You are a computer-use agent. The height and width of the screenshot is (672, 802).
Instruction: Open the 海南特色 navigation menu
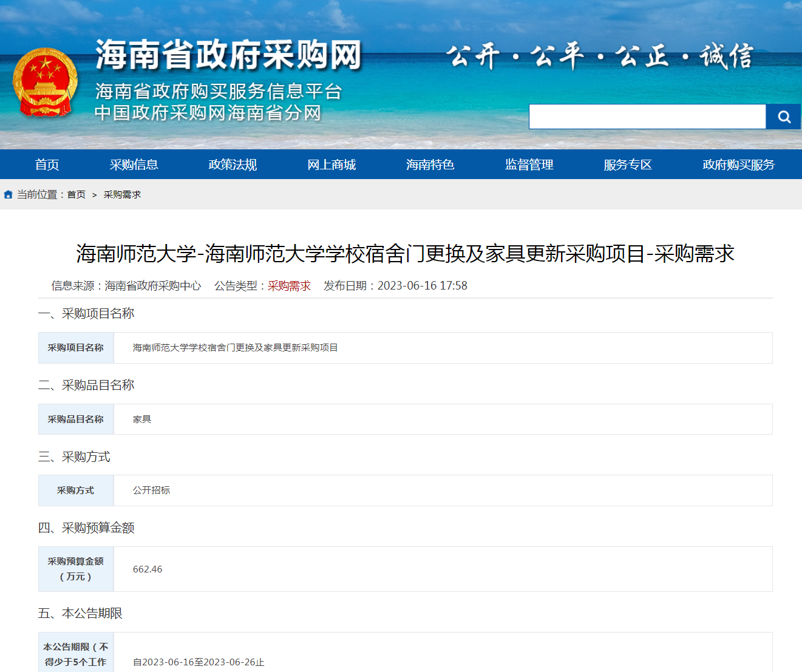(x=430, y=165)
